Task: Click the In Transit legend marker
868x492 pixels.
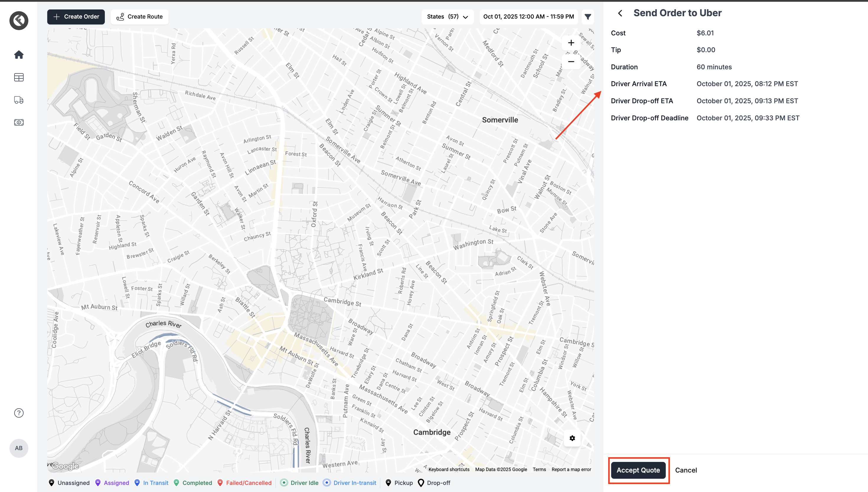Action: pos(137,483)
